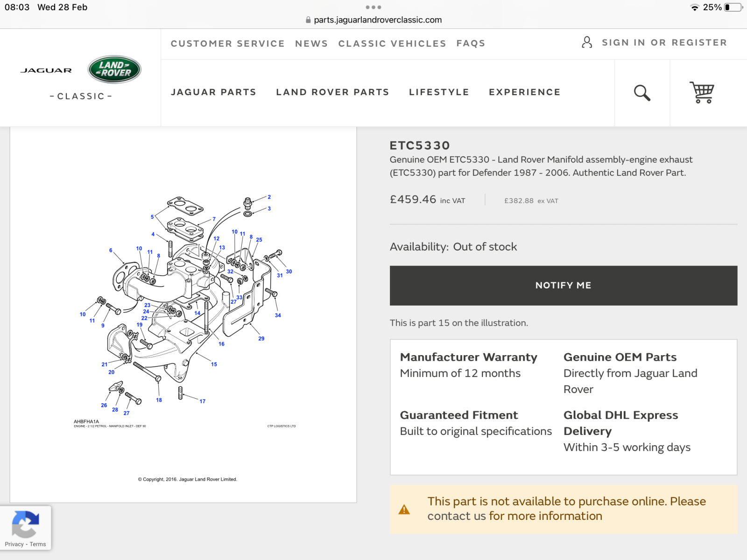Viewport: 747px width, 560px height.
Task: Click the Jaguar wordmark logo
Action: [46, 70]
